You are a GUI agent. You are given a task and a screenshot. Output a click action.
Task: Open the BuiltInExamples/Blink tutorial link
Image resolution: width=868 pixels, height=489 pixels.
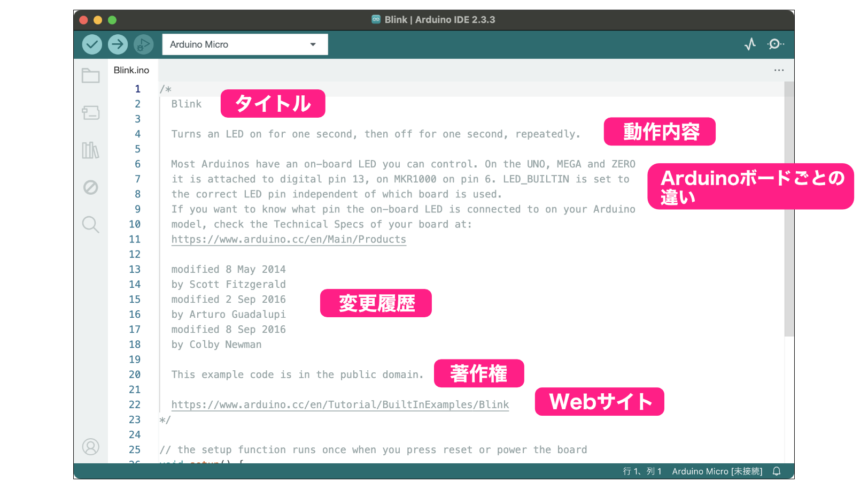(340, 404)
